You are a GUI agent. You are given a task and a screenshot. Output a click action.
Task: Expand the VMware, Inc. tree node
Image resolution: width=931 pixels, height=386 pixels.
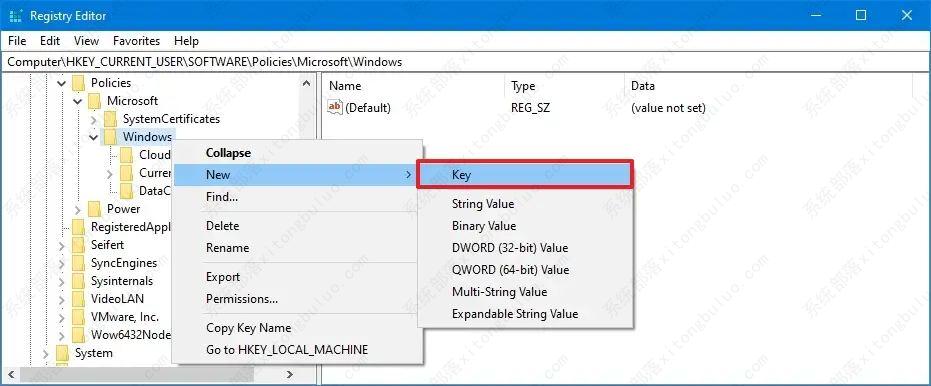click(62, 317)
